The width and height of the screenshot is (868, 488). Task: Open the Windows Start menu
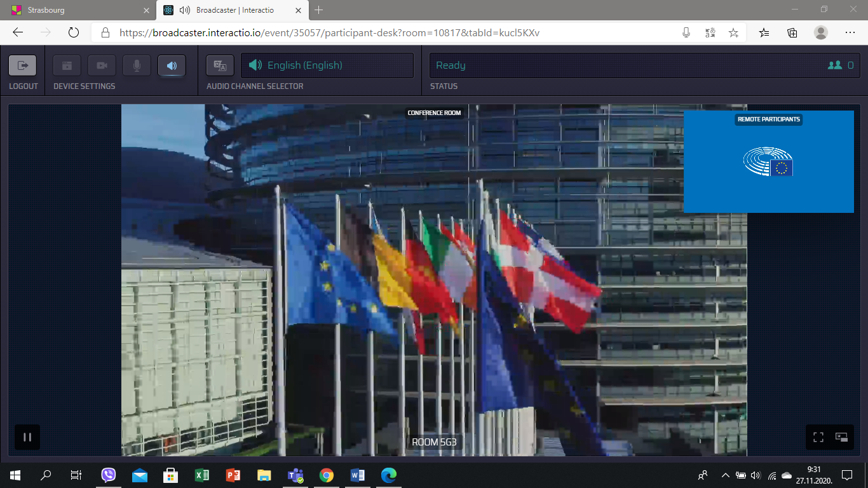pyautogui.click(x=15, y=475)
